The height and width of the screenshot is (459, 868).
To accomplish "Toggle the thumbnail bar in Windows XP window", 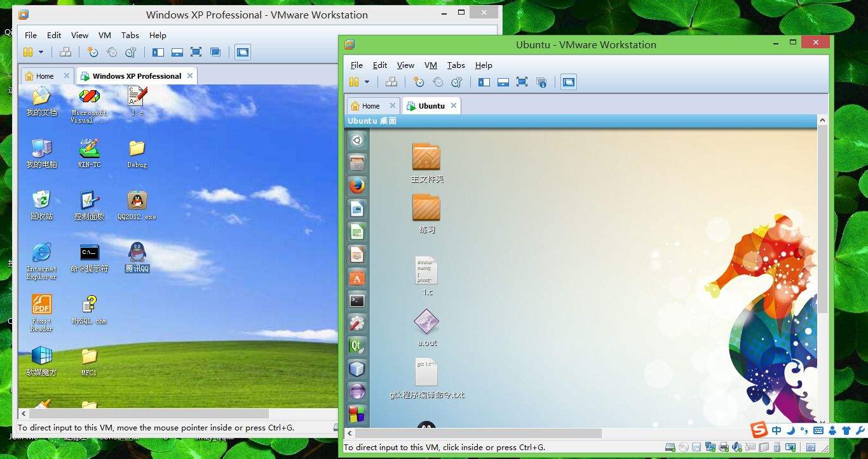I will click(177, 52).
